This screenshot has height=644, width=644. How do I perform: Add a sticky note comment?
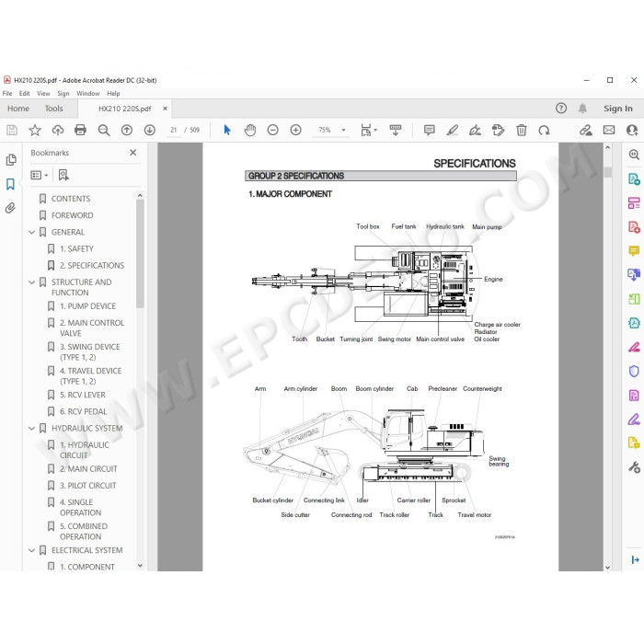click(430, 131)
